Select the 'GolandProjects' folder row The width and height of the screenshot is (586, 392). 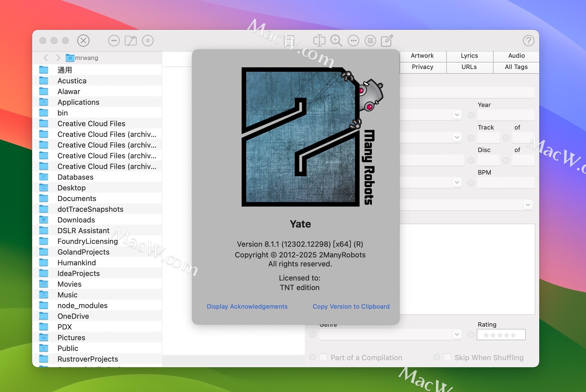pos(97,252)
